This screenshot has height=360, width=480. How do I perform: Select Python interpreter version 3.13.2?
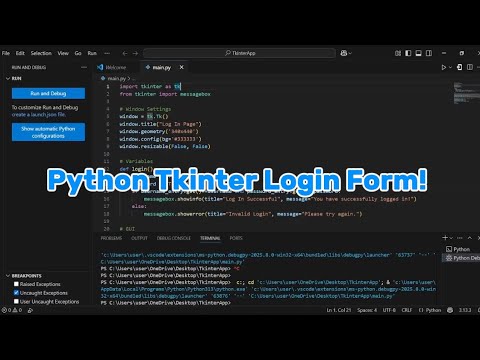(465, 310)
